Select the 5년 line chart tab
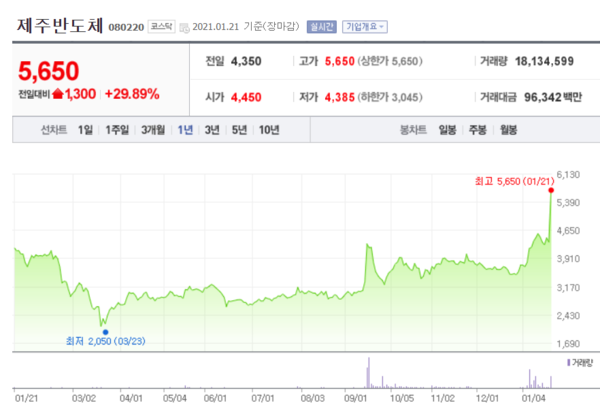 [239, 130]
